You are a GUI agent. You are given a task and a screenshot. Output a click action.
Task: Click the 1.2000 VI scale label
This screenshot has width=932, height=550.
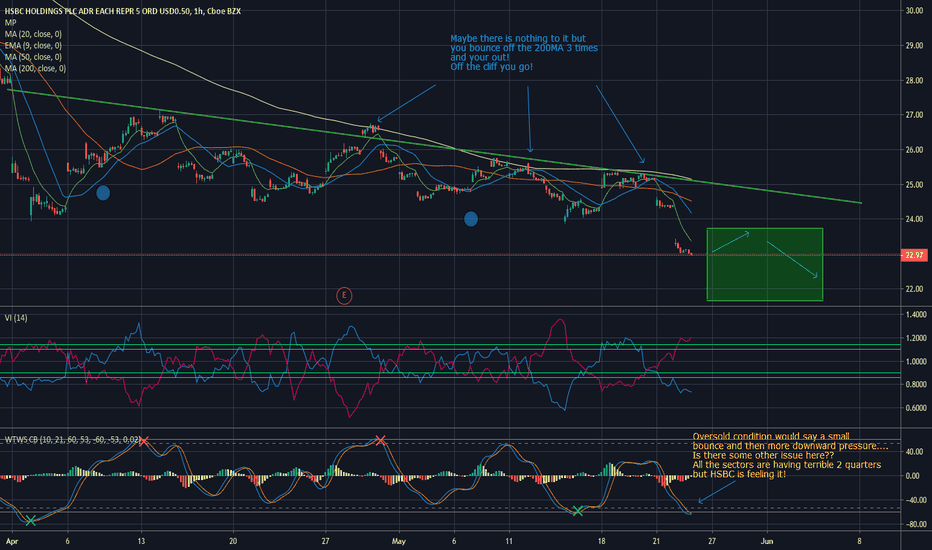click(x=915, y=338)
